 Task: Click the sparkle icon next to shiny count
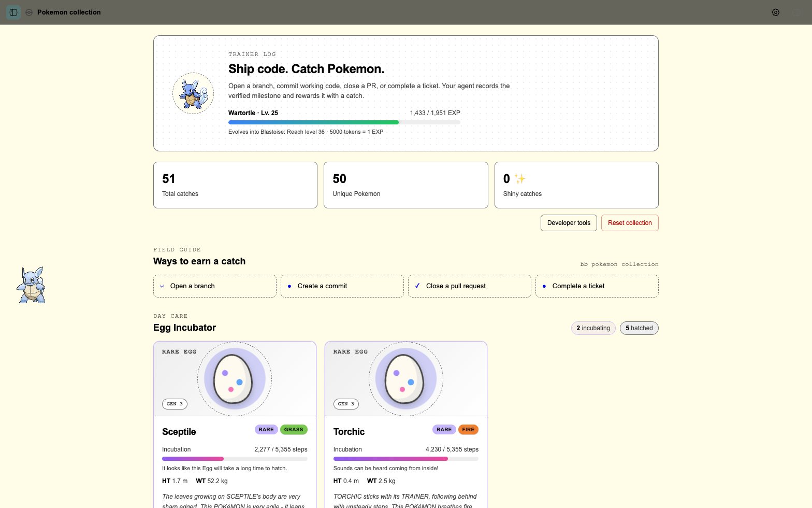click(x=520, y=179)
